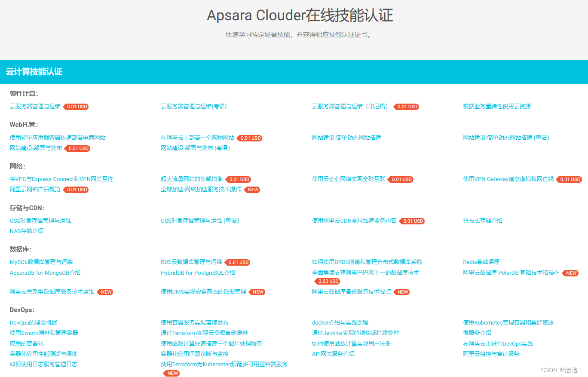Screen dimensions: 588x377
Task: Open MySQL数据库管理与运维 link
Action: 41,262
